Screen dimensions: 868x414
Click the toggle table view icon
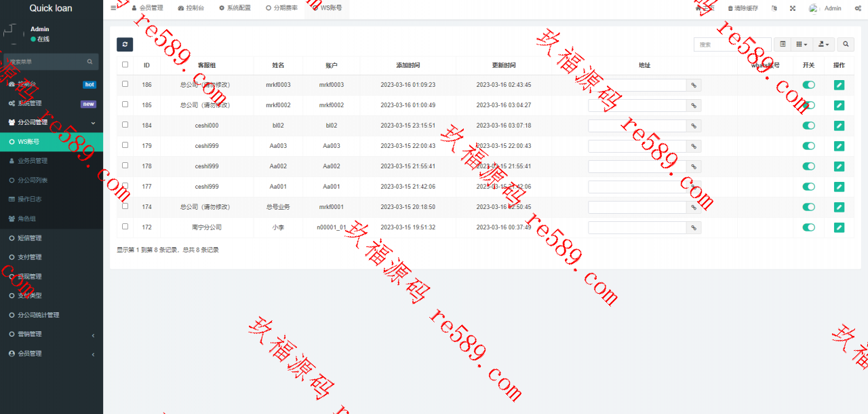pos(783,44)
